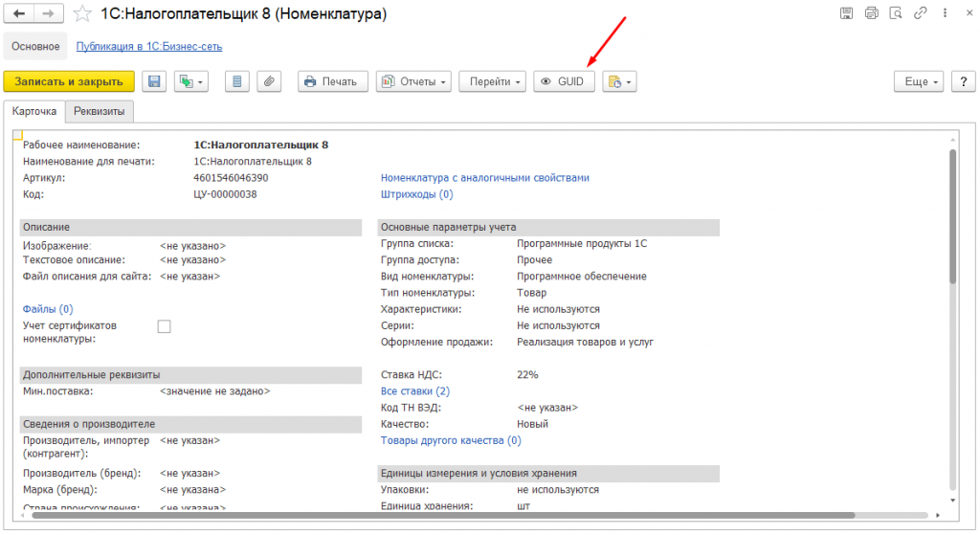Screen dimensions: 980x535
Task: Click Записать и закрыть
Action: pos(69,82)
